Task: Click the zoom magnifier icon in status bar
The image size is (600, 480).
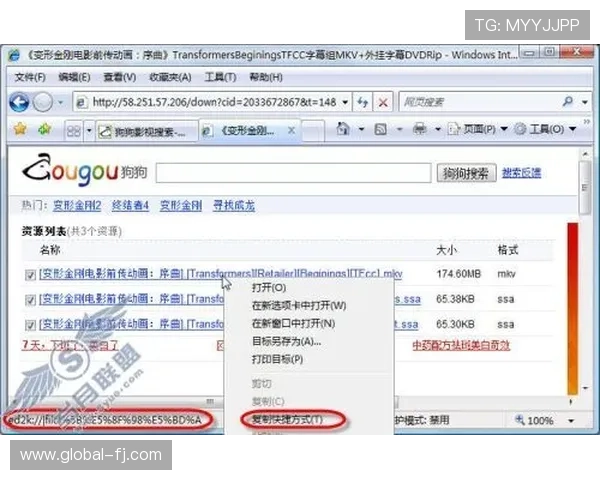Action: pos(520,420)
